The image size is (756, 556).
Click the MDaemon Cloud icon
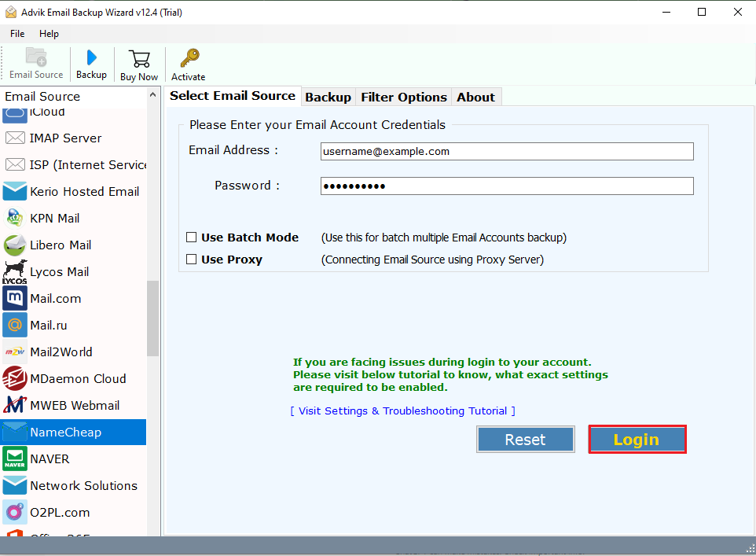point(15,379)
